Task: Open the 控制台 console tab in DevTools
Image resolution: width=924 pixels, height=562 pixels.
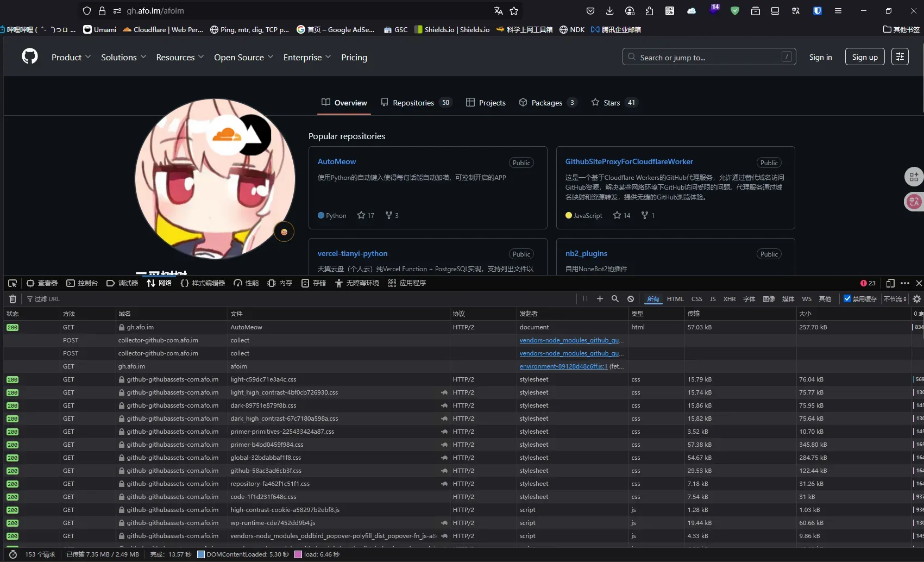Action: (82, 283)
